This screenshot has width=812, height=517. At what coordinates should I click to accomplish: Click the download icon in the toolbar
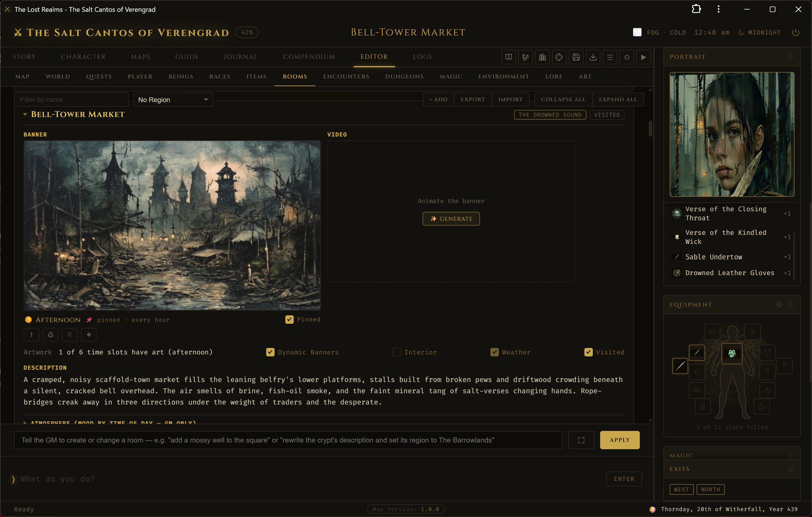click(x=593, y=57)
